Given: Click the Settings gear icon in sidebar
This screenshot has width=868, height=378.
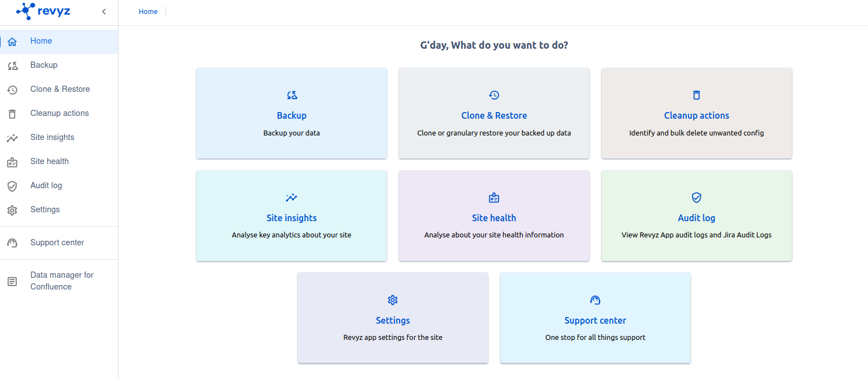Looking at the screenshot, I should pyautogui.click(x=12, y=210).
